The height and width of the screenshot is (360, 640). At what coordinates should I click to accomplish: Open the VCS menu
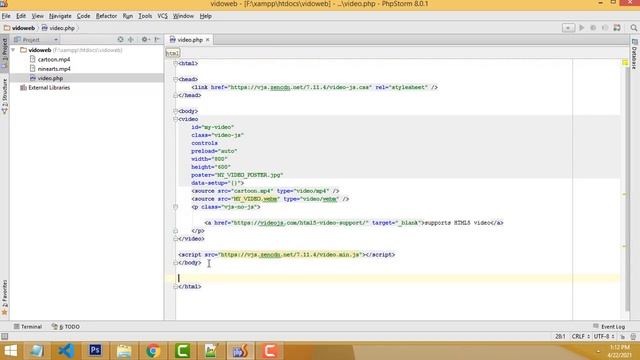(x=162, y=16)
